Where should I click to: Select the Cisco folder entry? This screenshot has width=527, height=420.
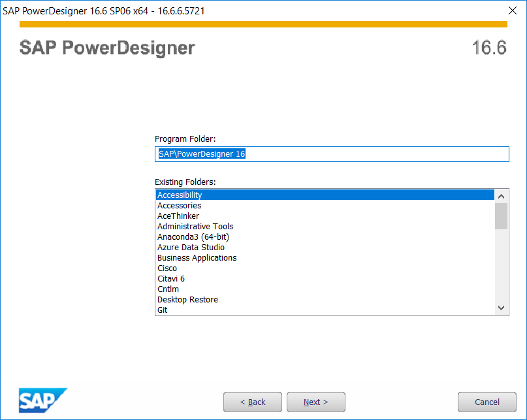pos(325,268)
